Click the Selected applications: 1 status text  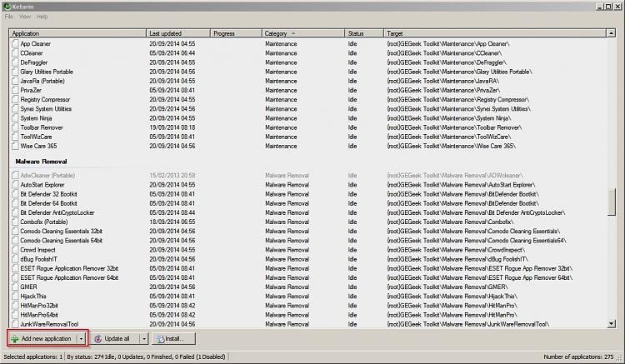33,357
